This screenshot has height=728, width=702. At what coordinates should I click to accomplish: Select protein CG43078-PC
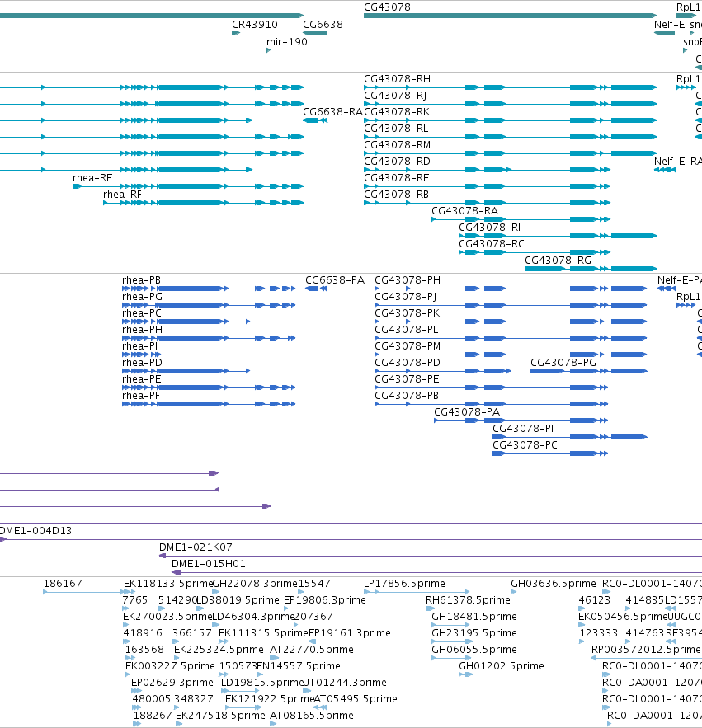click(x=525, y=444)
